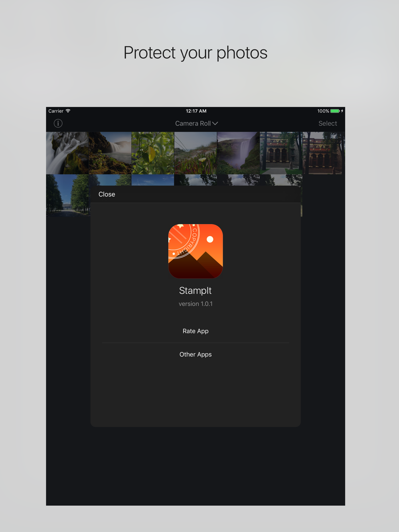
Task: Open the white waterfall photo thumbnail
Action: 67,153
